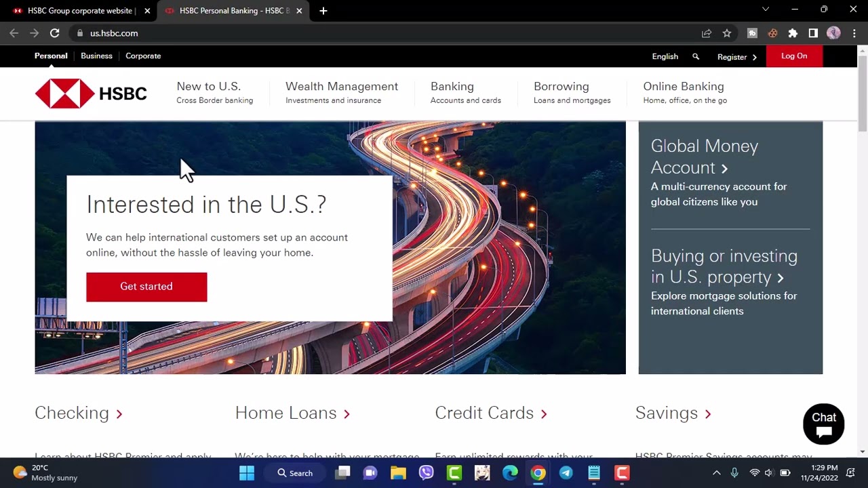This screenshot has width=868, height=488.
Task: Open the notifications bell in system tray
Action: tap(850, 473)
